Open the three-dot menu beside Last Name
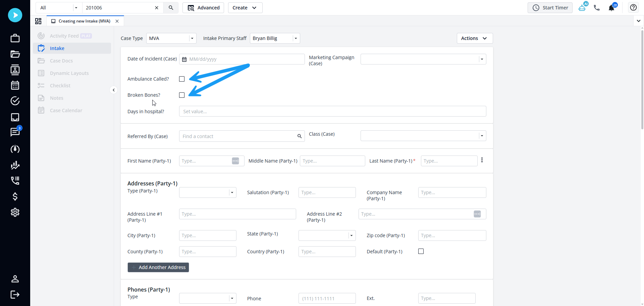Screen dimensions: 644x306 (x=482, y=160)
